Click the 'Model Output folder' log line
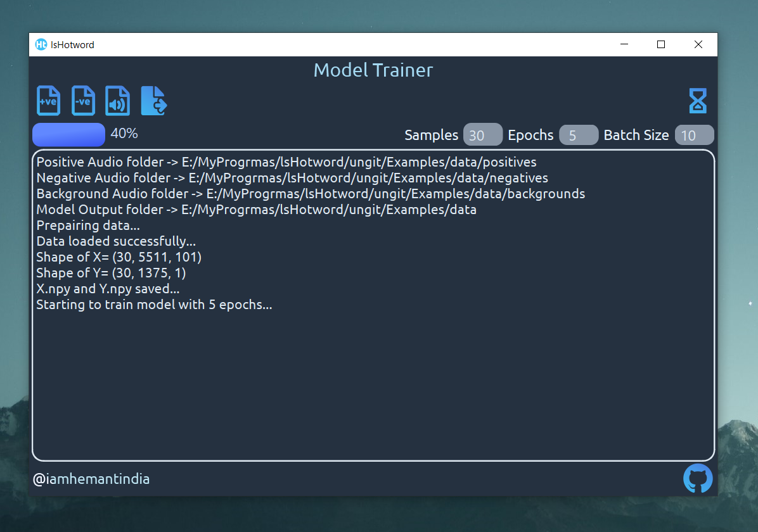The image size is (758, 532). click(x=256, y=210)
